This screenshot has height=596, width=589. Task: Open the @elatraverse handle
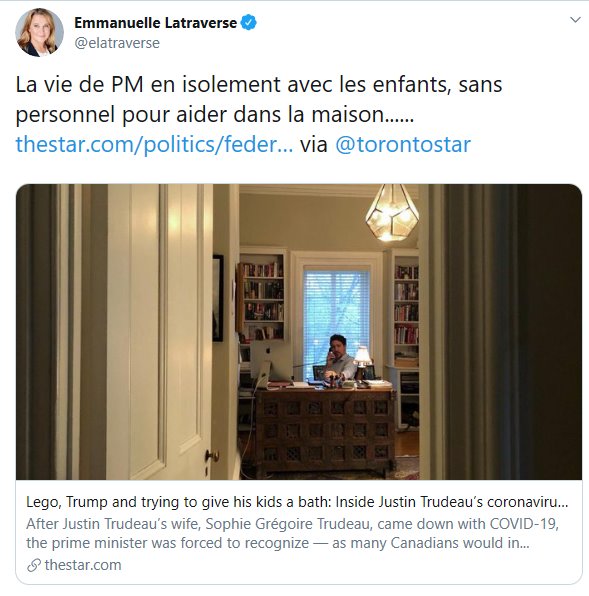point(117,43)
